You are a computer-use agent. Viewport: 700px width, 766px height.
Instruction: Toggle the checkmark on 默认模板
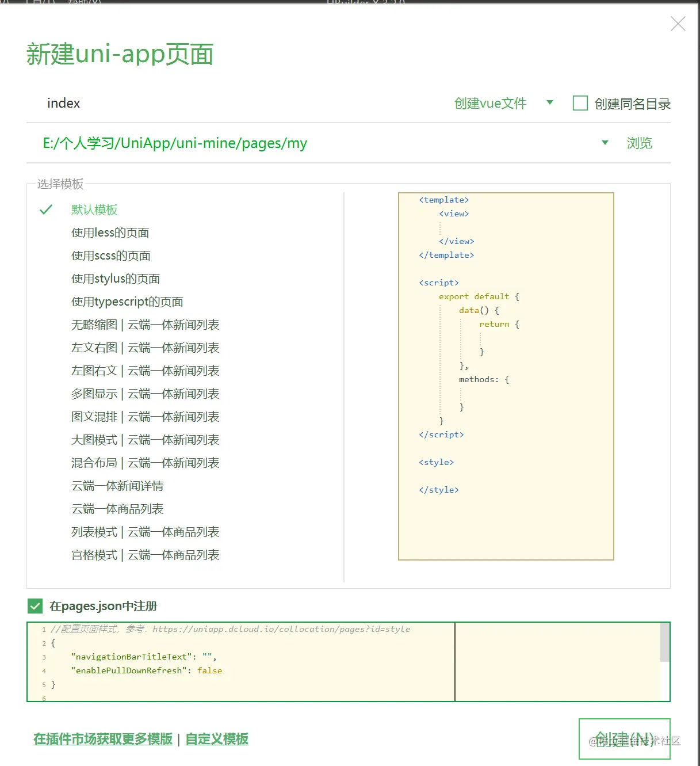(46, 209)
